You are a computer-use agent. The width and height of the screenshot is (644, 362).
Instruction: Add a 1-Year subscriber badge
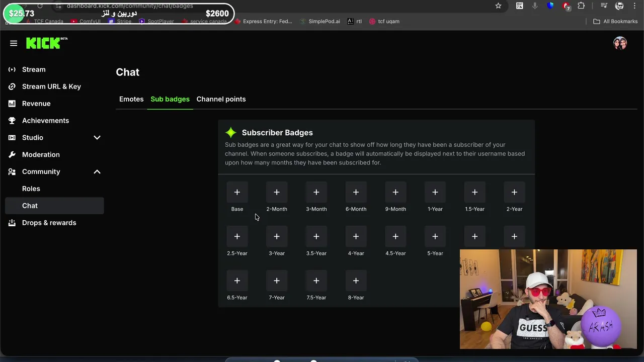435,192
